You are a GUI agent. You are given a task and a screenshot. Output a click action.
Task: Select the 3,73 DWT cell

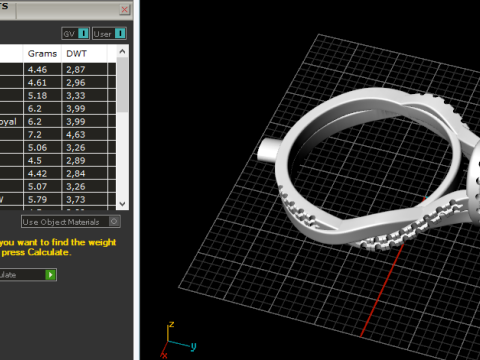(x=84, y=199)
